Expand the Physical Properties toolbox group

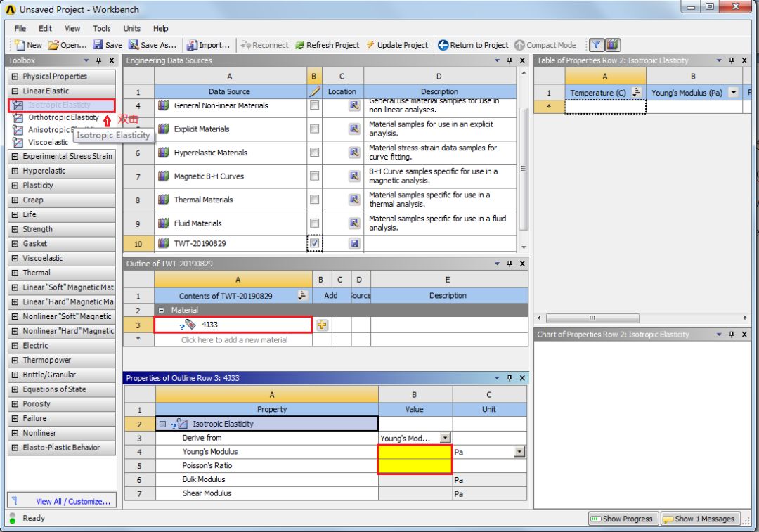15,77
